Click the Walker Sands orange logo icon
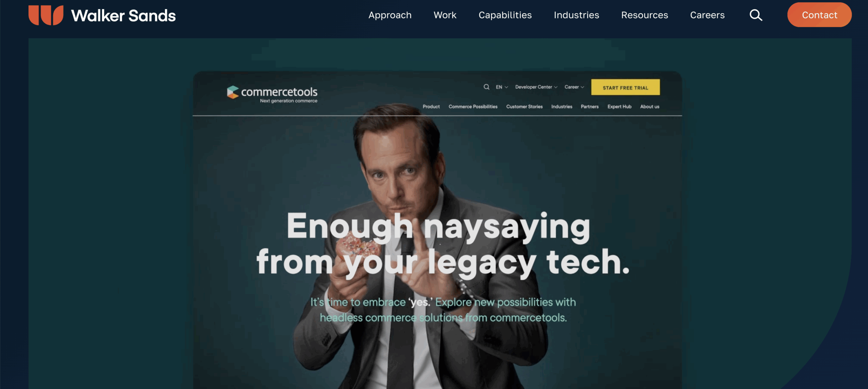This screenshot has height=389, width=868. (46, 15)
